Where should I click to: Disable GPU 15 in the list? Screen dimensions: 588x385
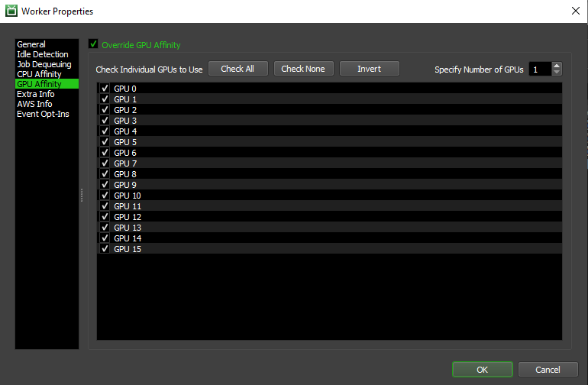click(105, 249)
